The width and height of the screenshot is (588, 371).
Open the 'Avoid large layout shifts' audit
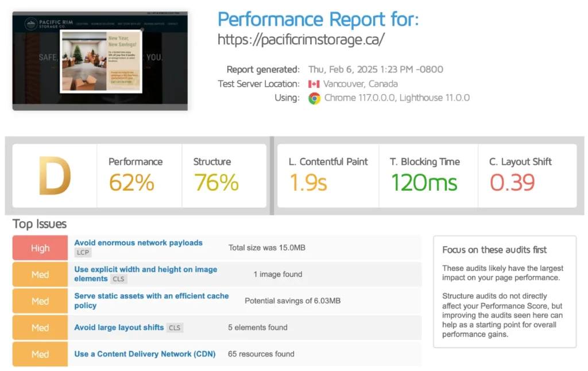[119, 327]
